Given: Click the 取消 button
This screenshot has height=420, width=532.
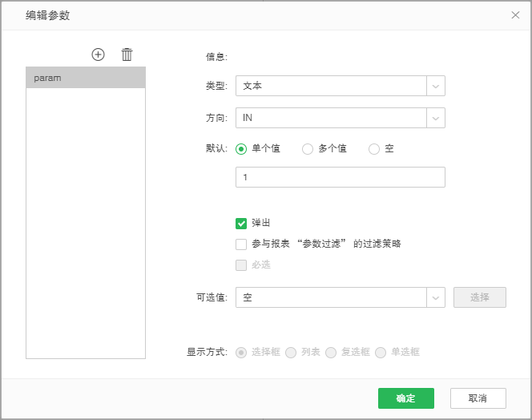Looking at the screenshot, I should pos(478,398).
